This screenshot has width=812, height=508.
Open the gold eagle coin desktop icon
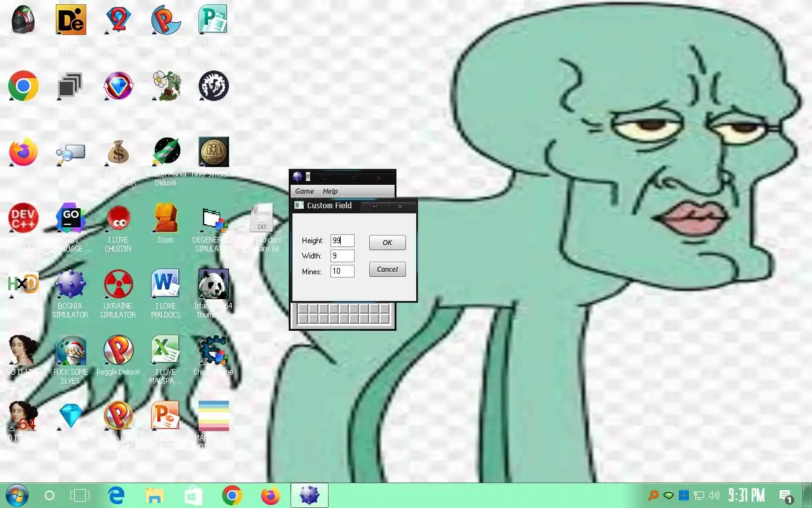[x=213, y=152]
